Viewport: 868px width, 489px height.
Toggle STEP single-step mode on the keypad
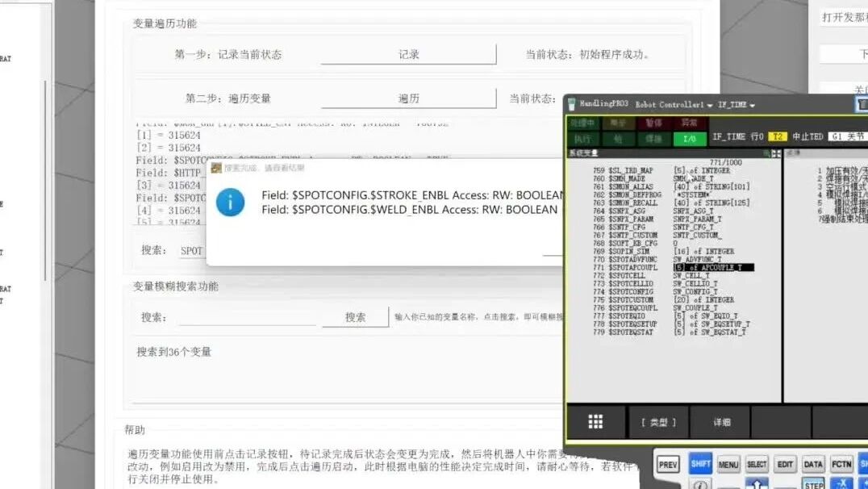click(813, 483)
